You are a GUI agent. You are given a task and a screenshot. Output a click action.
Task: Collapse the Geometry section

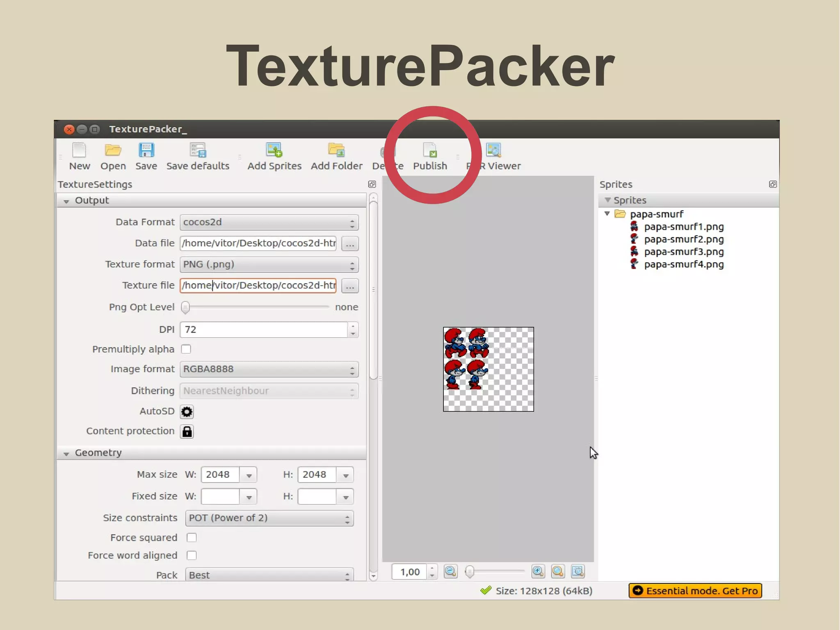pyautogui.click(x=66, y=454)
